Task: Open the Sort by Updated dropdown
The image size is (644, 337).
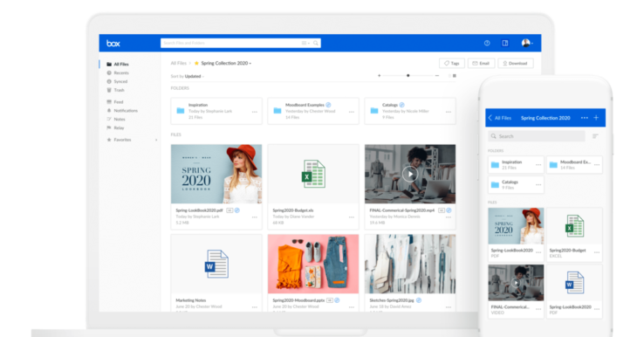Action: point(188,77)
